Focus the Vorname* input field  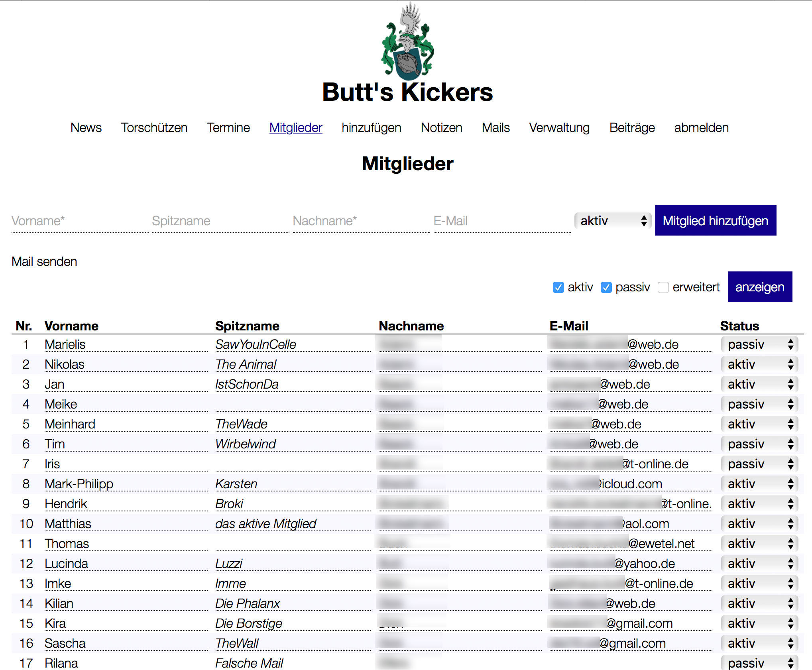pyautogui.click(x=79, y=221)
